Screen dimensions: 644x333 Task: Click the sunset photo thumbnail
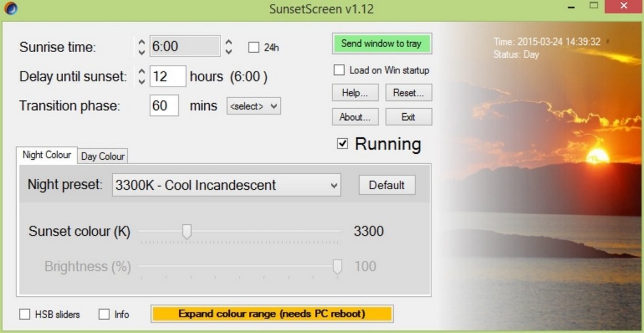pyautogui.click(x=539, y=176)
